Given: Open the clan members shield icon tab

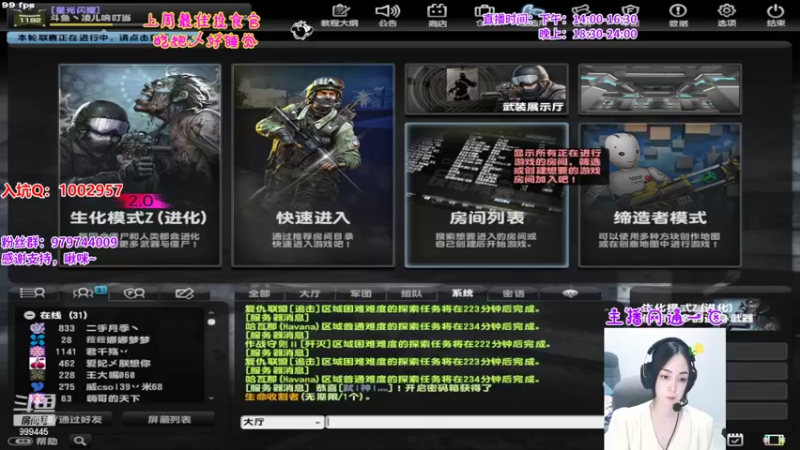Looking at the screenshot, I should point(134,293).
